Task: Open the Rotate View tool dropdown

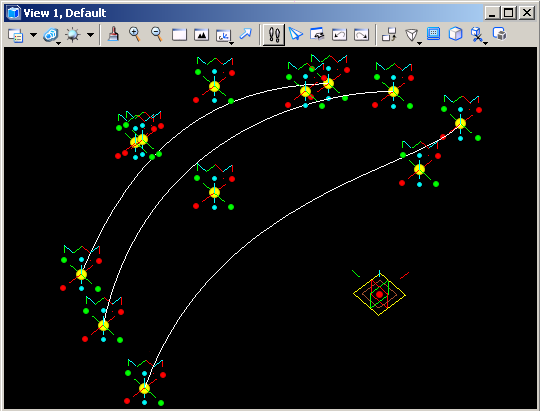Action: (x=224, y=36)
